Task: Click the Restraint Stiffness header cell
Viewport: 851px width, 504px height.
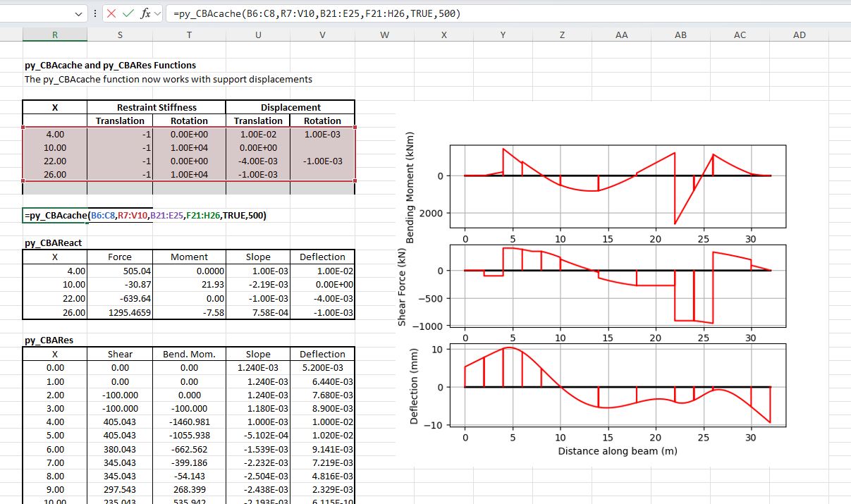Action: tap(157, 107)
